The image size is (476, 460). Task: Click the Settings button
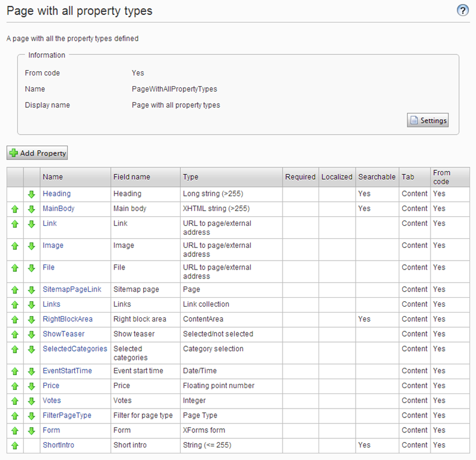(428, 120)
